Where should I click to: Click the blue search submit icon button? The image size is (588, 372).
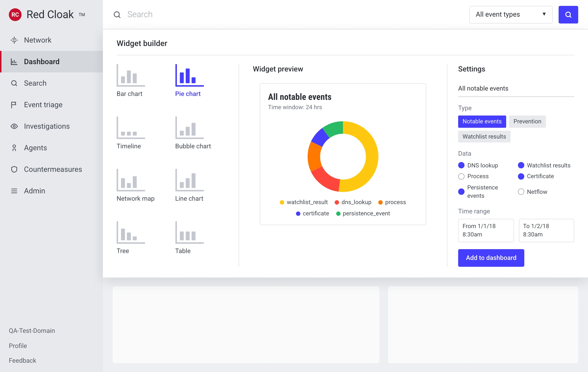coord(568,15)
